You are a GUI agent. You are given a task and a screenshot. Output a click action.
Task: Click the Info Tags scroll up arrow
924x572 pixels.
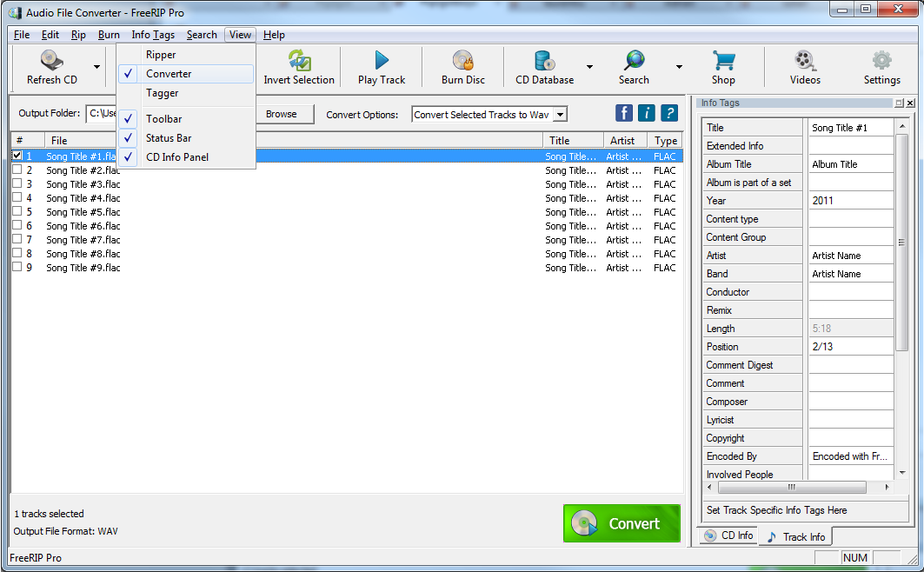click(902, 126)
